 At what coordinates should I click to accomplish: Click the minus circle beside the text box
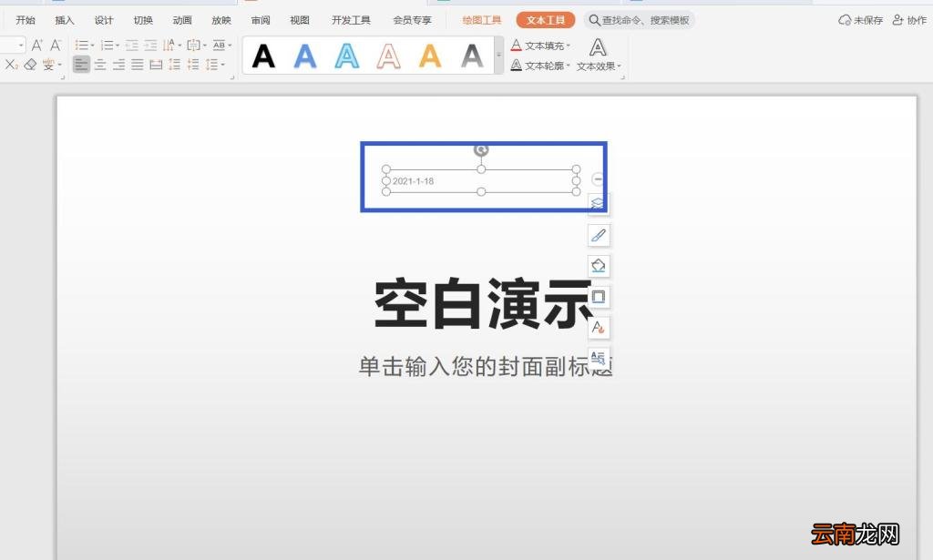click(598, 179)
